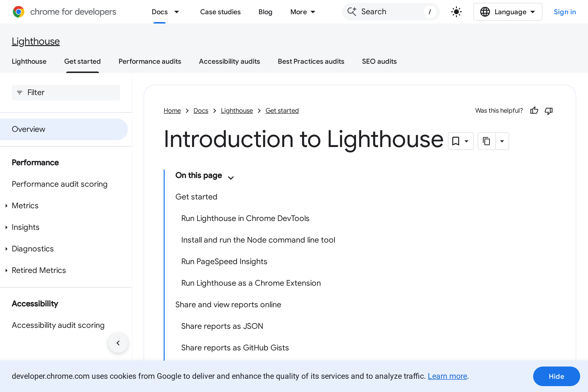Copy the page with the copy icon
Image resolution: width=588 pixels, height=392 pixels.
pos(487,141)
